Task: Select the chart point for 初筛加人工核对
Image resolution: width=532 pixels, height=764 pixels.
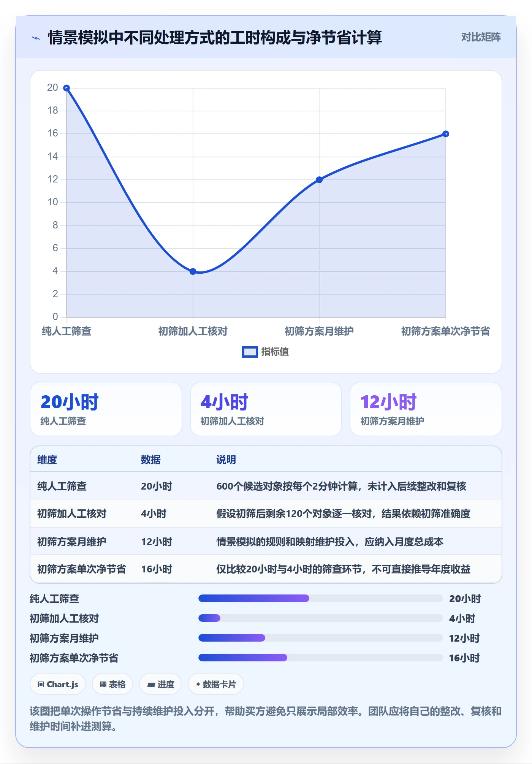Action: pyautogui.click(x=193, y=271)
